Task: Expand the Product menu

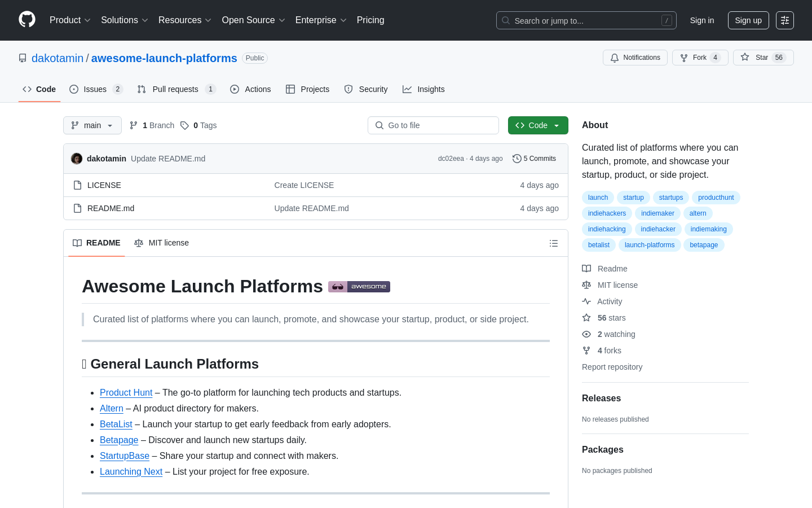Action: 70,20
